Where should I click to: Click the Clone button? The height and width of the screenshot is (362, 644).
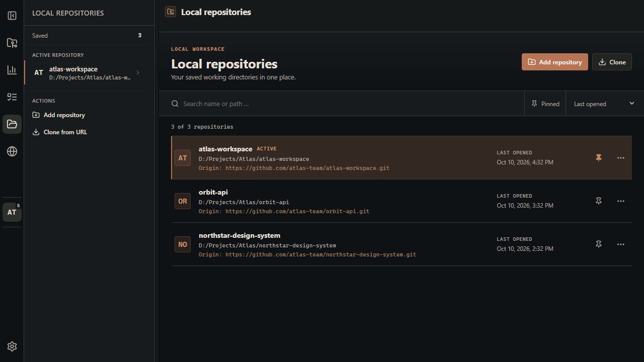pyautogui.click(x=612, y=62)
